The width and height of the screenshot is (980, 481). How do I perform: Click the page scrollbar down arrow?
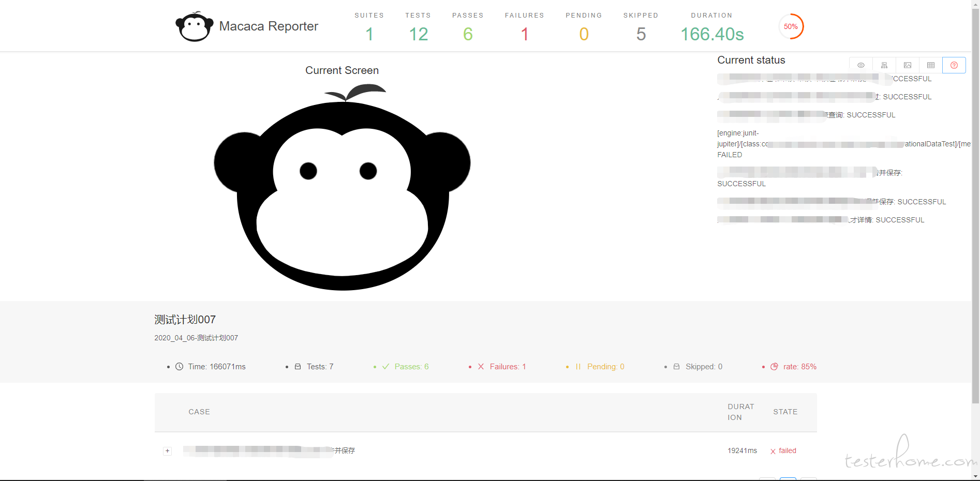[975, 476]
